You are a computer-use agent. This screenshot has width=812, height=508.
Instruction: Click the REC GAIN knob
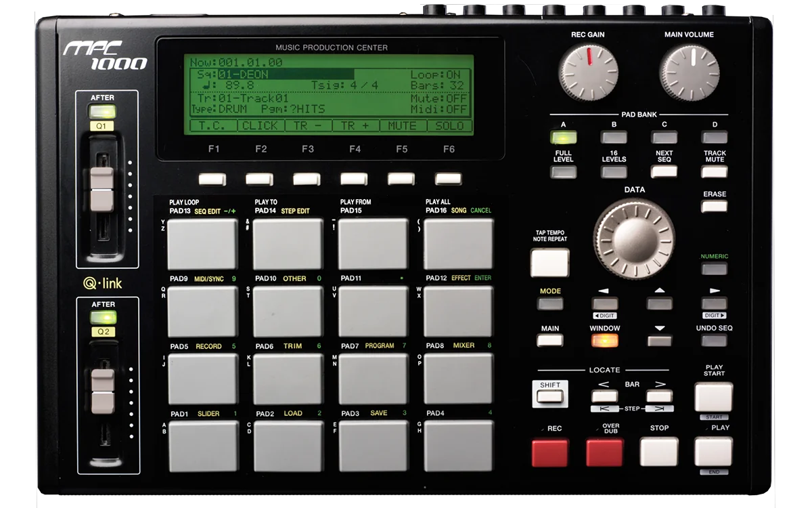point(589,73)
